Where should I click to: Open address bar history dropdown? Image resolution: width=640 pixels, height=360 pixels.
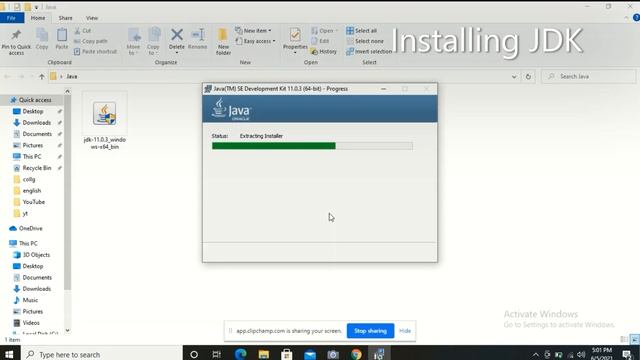point(514,76)
